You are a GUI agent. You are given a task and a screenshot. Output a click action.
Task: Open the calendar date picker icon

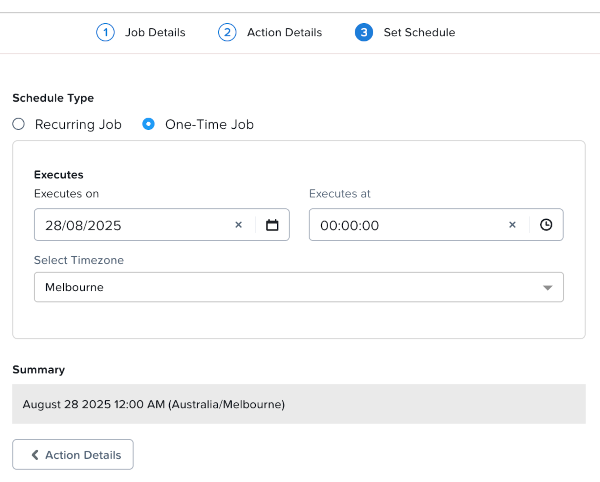272,225
